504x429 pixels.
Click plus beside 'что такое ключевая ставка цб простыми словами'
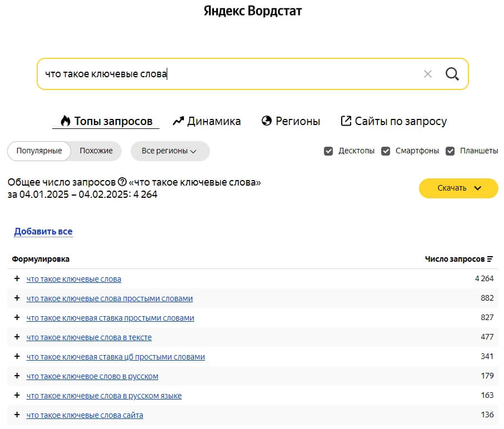tap(17, 356)
